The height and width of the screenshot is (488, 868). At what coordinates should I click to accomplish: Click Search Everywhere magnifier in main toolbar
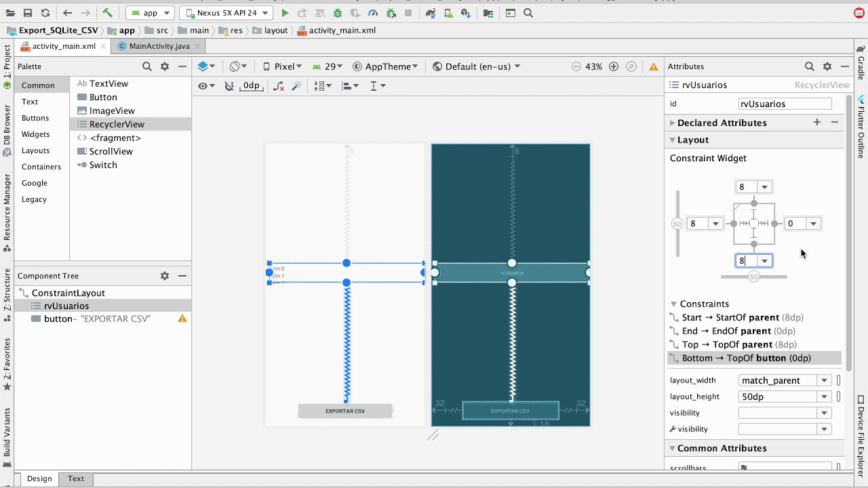(528, 13)
